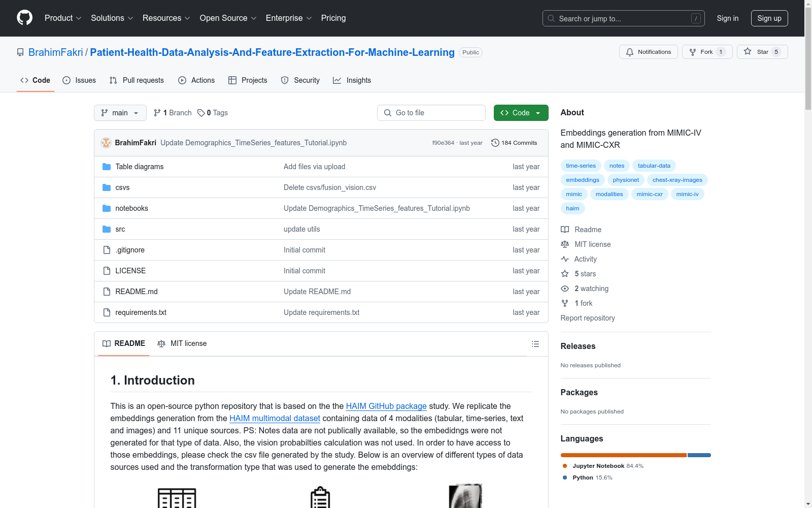This screenshot has width=812, height=508.
Task: Open the requirements.txt file
Action: [141, 312]
